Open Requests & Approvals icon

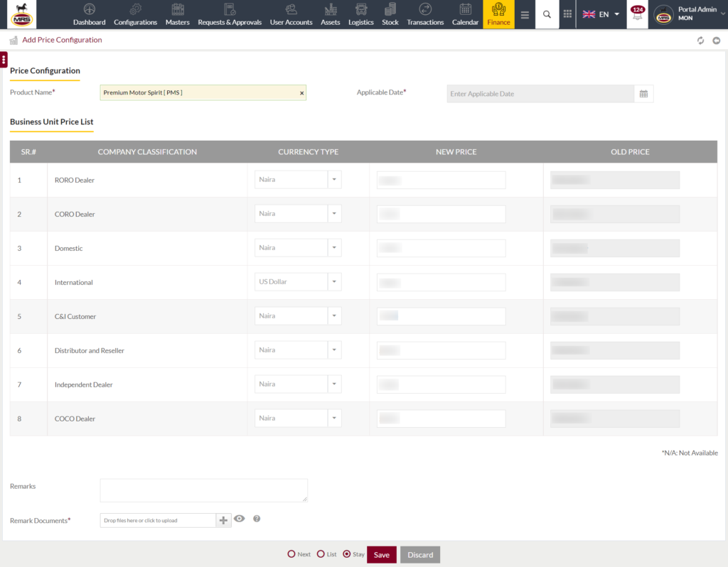(230, 9)
